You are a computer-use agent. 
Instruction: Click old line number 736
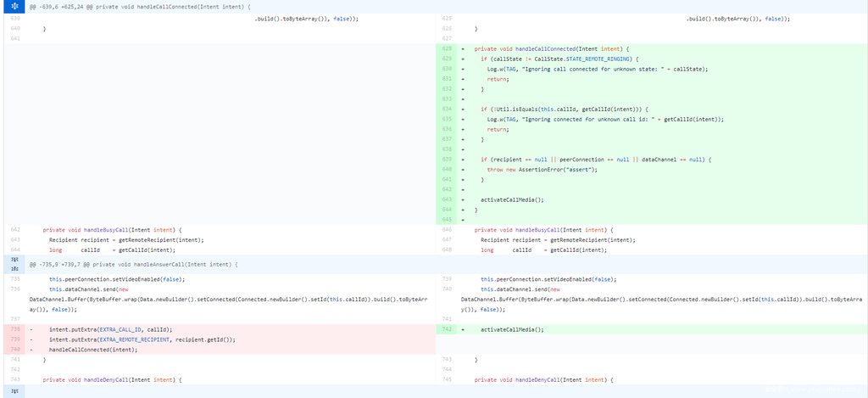14,289
